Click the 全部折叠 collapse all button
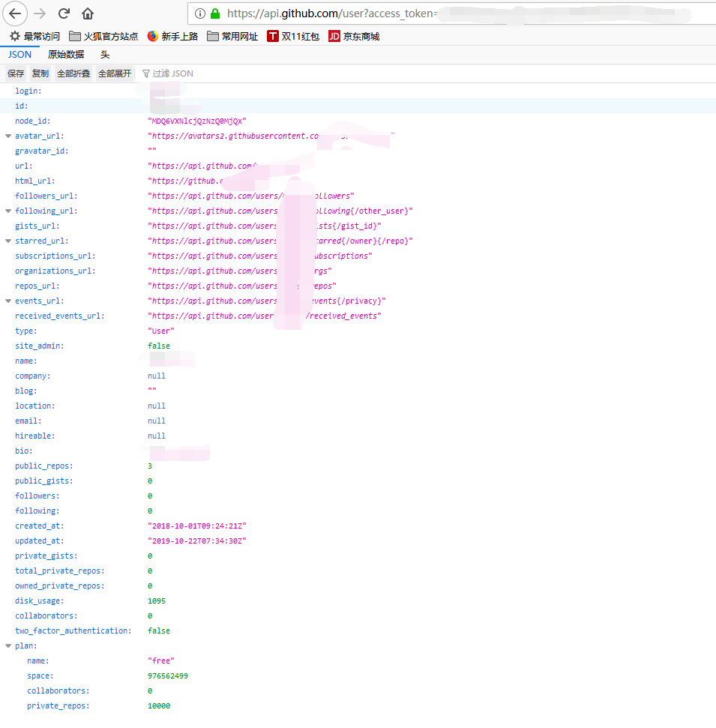The image size is (716, 728). [x=73, y=73]
